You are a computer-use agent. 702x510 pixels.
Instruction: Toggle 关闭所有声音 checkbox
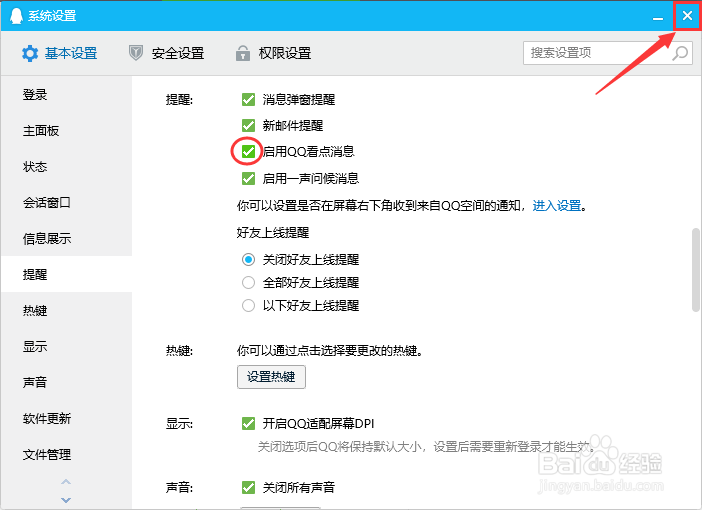point(248,487)
